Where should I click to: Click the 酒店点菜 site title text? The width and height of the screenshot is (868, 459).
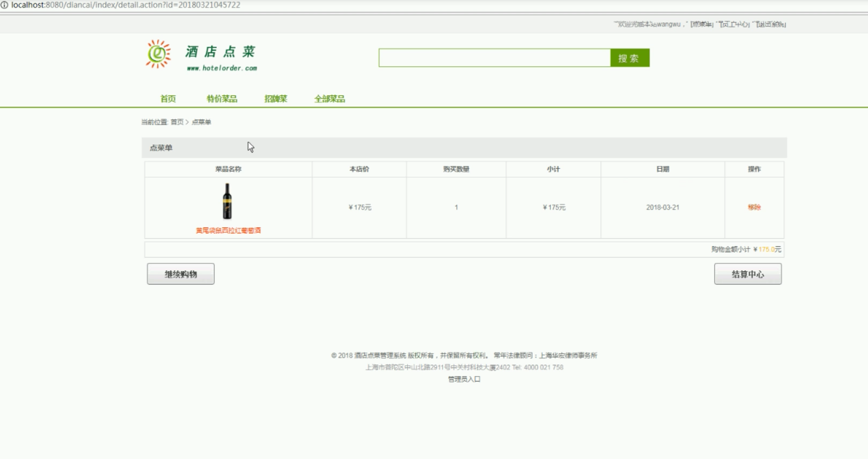221,52
